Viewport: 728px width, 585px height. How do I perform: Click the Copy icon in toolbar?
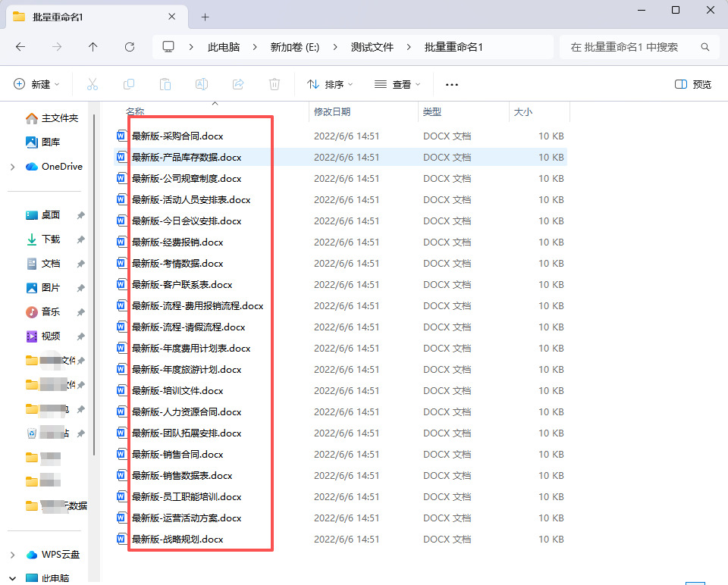tap(129, 84)
